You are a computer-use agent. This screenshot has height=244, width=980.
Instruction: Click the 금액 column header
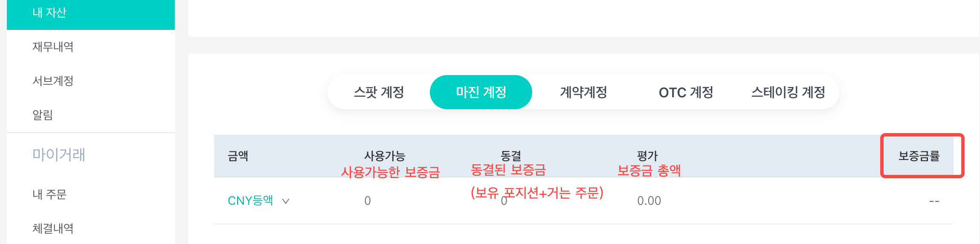click(238, 156)
